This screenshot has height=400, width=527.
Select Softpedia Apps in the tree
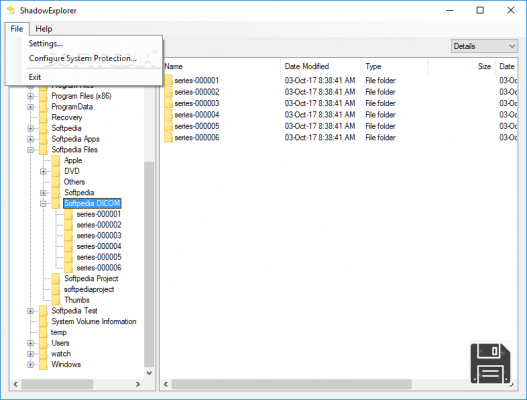75,139
